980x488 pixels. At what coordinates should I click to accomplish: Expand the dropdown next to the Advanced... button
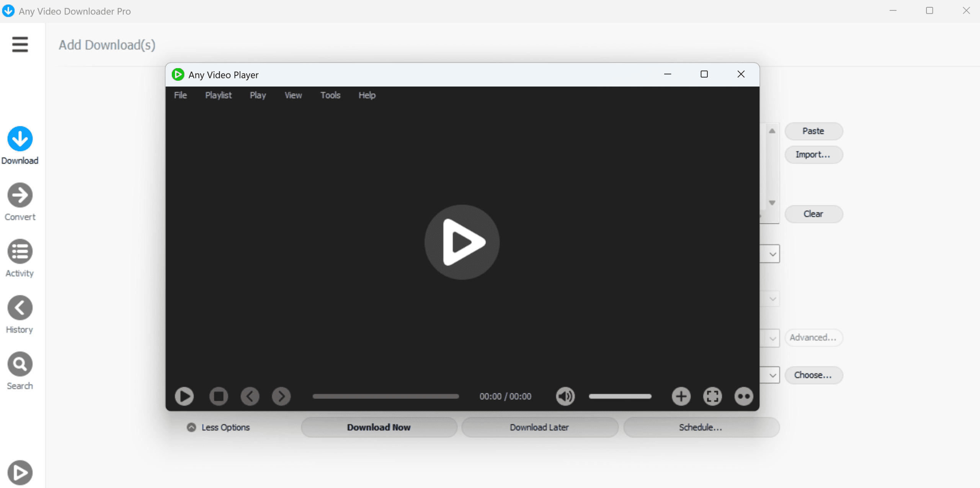tap(773, 338)
